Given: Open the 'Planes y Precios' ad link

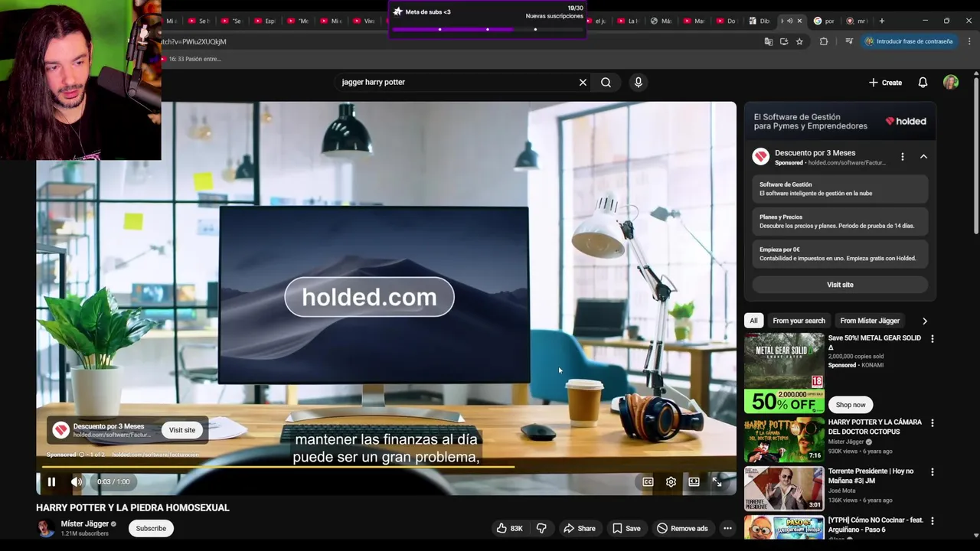Looking at the screenshot, I should [840, 221].
